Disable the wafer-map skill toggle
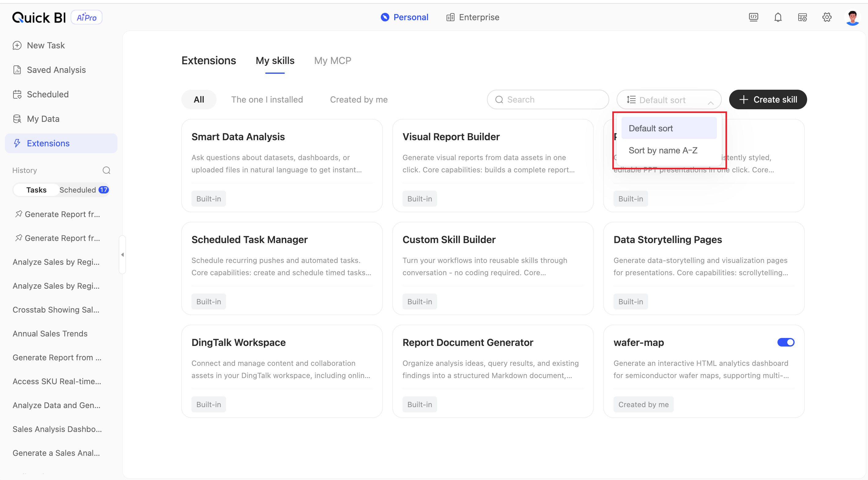This screenshot has height=480, width=868. point(786,342)
